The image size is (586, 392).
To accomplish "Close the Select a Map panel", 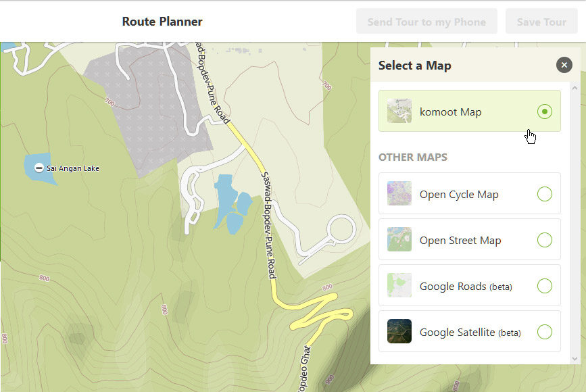I will click(x=564, y=65).
